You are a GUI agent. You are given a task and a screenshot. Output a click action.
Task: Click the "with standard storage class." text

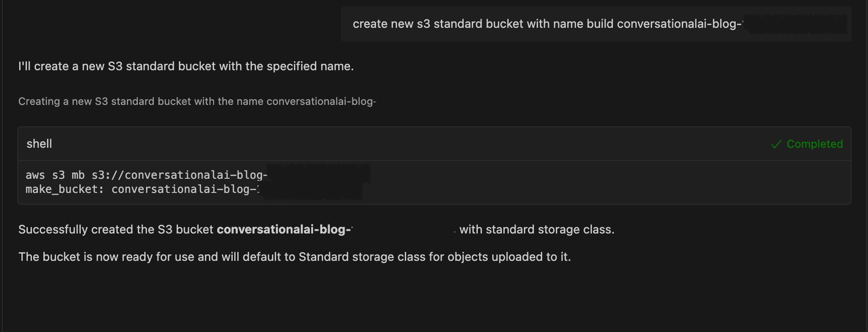point(537,229)
